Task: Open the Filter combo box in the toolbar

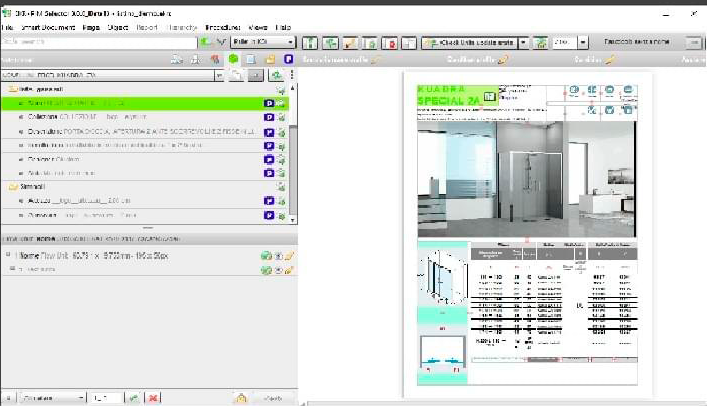Action: pos(263,42)
